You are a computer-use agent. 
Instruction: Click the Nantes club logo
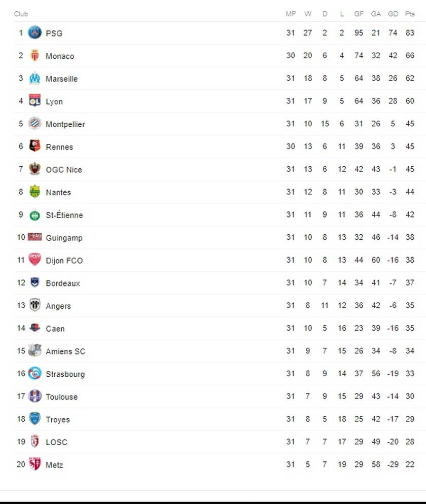[x=34, y=192]
